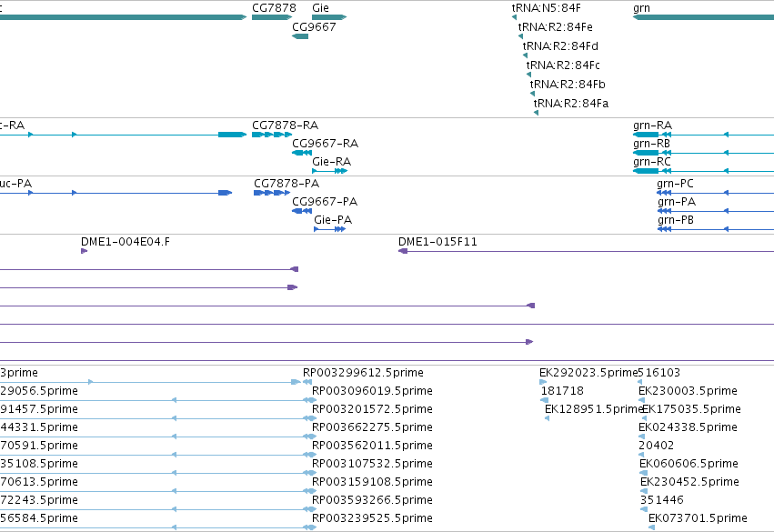The image size is (774, 532).
Task: Click the CG9667-PA protein feature
Action: tap(302, 211)
